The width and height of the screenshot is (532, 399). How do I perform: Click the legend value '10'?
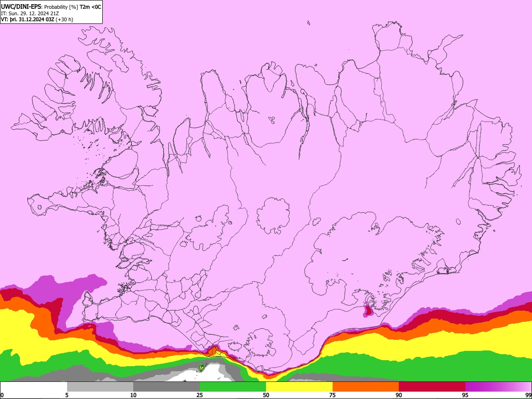tap(133, 395)
